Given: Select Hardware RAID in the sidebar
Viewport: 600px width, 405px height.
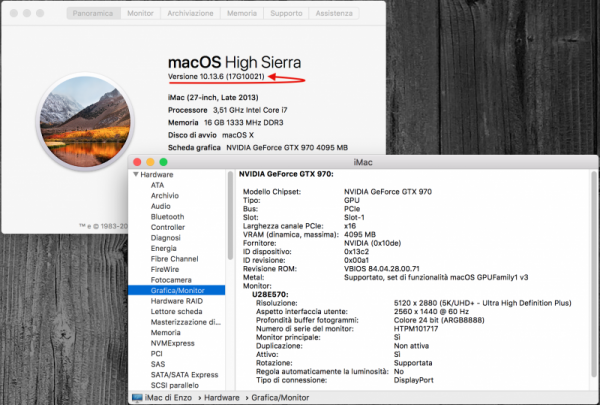Looking at the screenshot, I should (x=177, y=301).
